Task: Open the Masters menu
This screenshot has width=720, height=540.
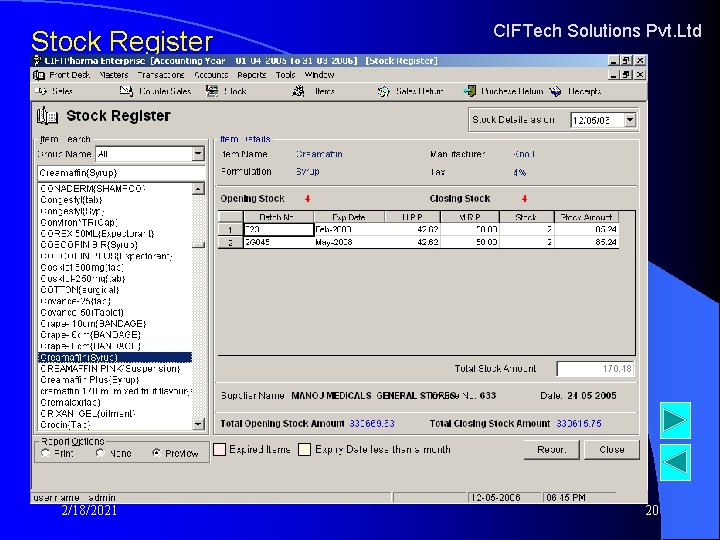Action: [x=113, y=75]
